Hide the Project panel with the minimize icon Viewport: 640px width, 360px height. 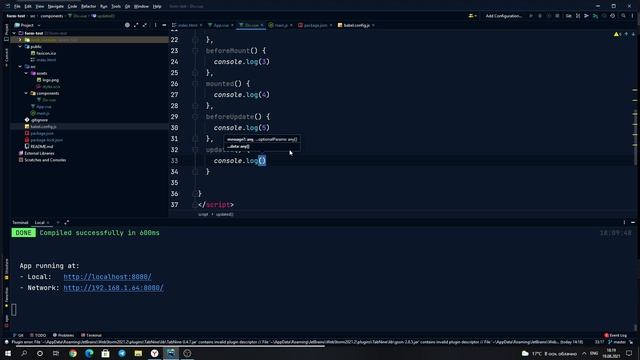pos(164,25)
